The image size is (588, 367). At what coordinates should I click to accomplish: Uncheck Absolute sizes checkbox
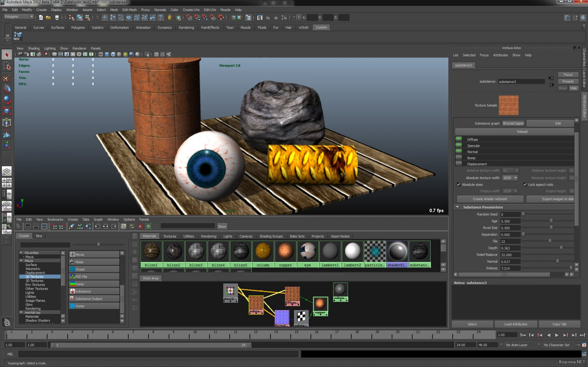tap(459, 184)
